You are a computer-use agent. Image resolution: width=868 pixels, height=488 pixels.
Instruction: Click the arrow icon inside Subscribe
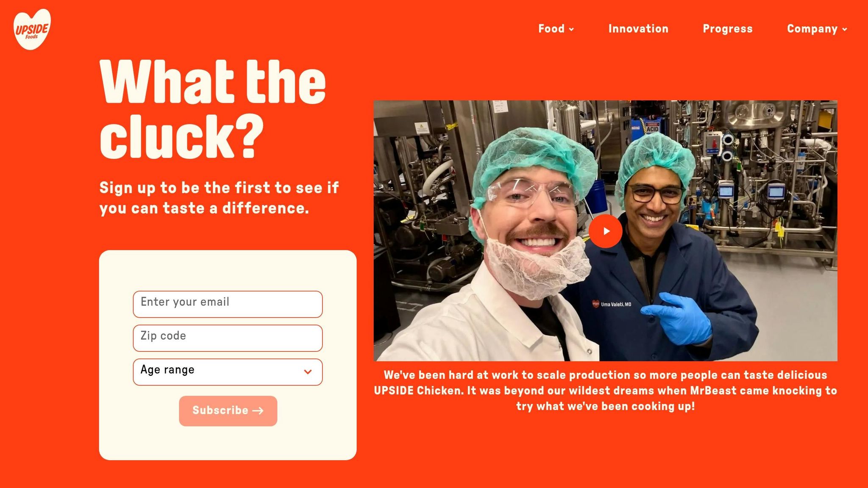[258, 410]
